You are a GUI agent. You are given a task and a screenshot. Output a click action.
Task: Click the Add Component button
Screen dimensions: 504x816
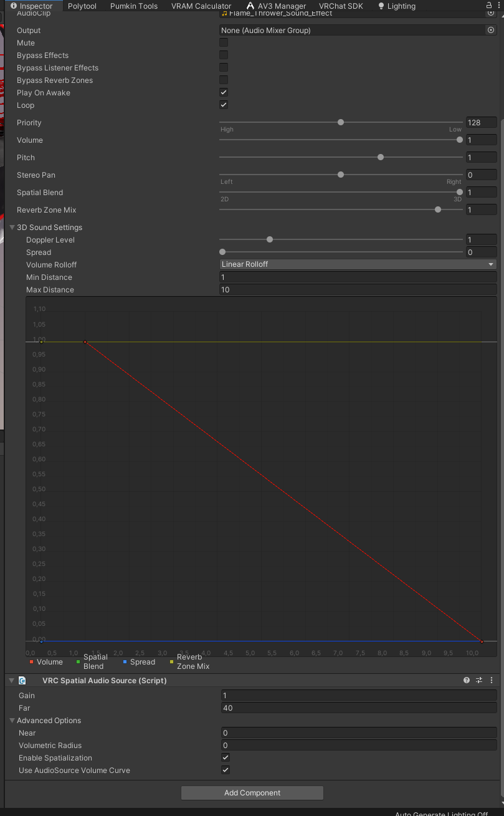pos(252,793)
